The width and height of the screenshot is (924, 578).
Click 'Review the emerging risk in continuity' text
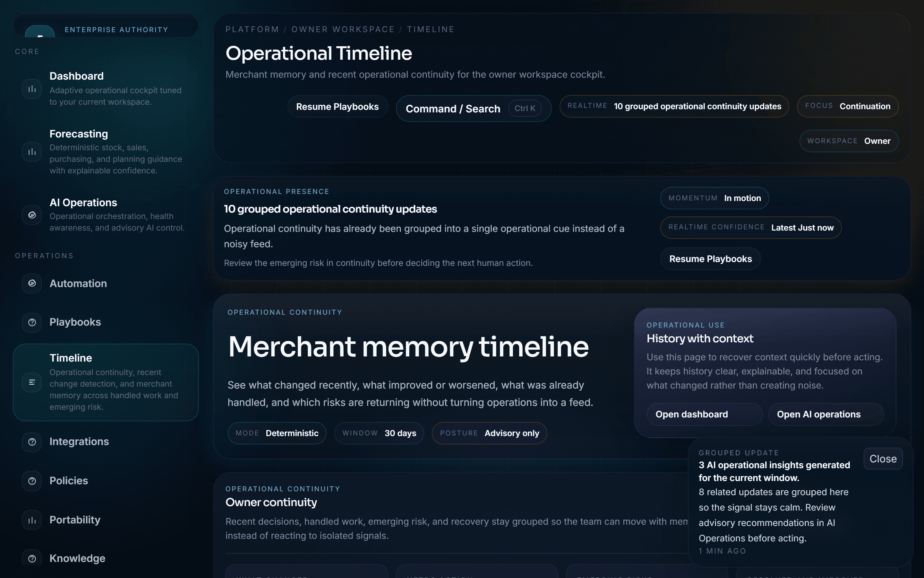tap(378, 263)
